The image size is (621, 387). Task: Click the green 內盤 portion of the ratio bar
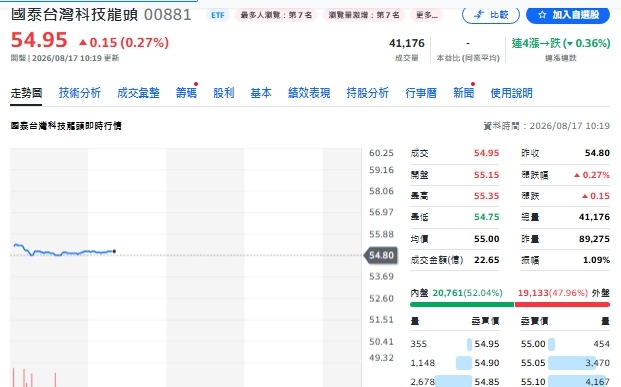tap(462, 305)
